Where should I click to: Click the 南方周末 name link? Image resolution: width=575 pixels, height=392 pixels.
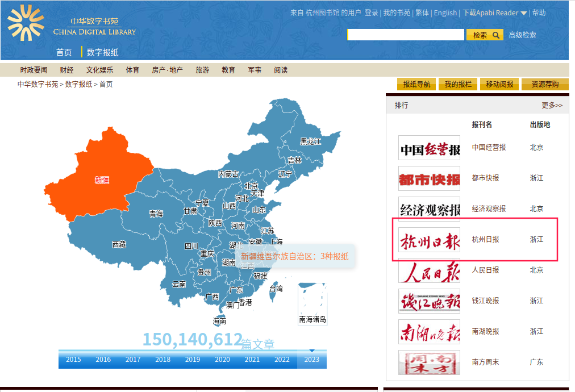[486, 362]
